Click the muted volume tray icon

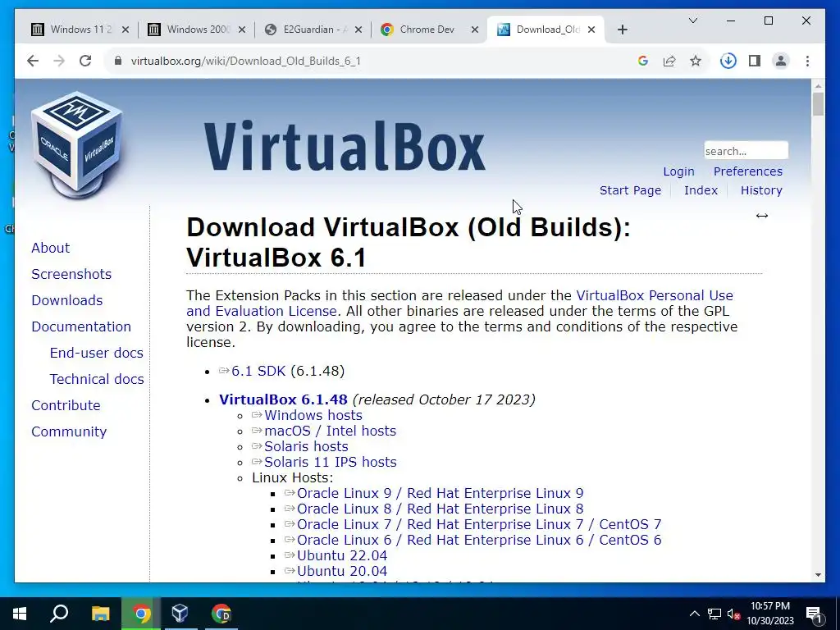[x=733, y=614]
